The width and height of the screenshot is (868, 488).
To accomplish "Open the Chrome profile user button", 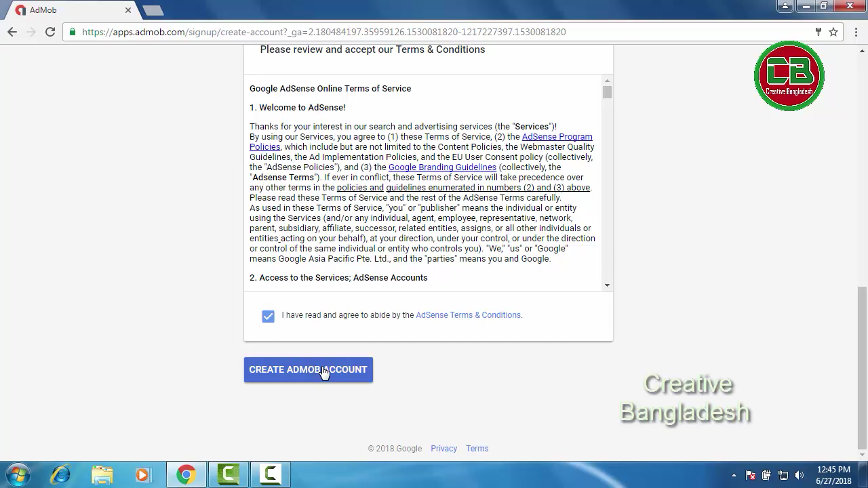I will pyautogui.click(x=785, y=6).
